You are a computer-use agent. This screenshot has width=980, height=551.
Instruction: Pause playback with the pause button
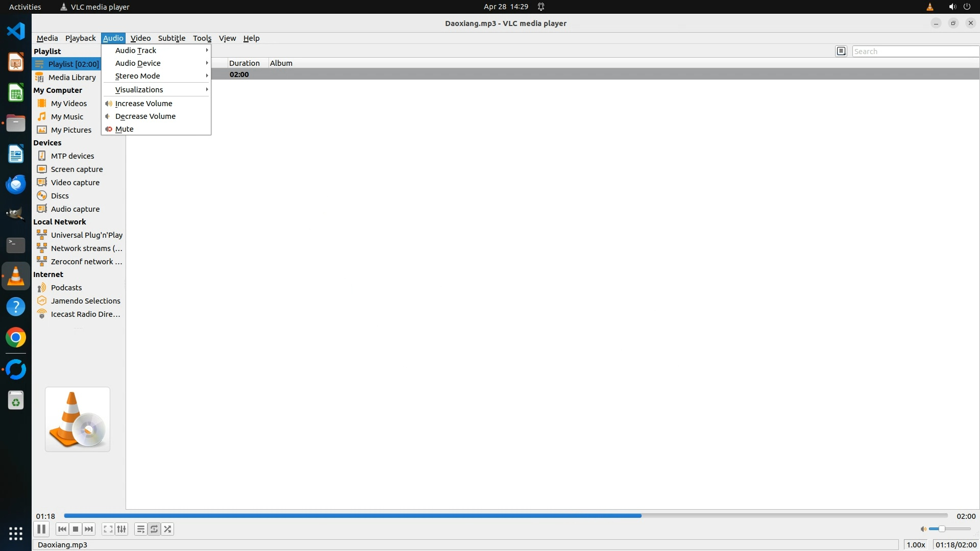(x=41, y=529)
